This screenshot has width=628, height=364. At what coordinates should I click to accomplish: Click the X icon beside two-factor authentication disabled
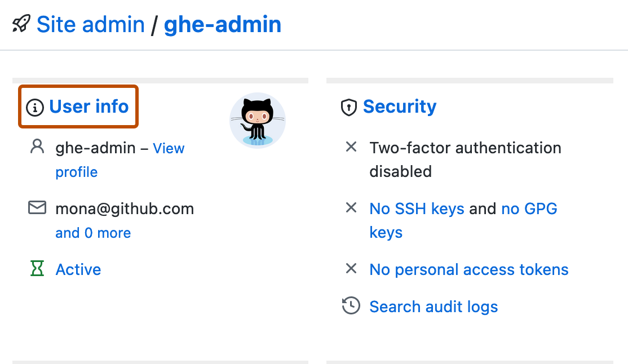(351, 147)
